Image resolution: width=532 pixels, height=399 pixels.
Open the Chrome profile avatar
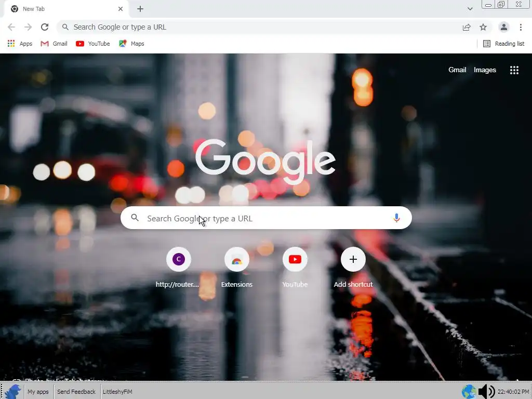tap(504, 27)
